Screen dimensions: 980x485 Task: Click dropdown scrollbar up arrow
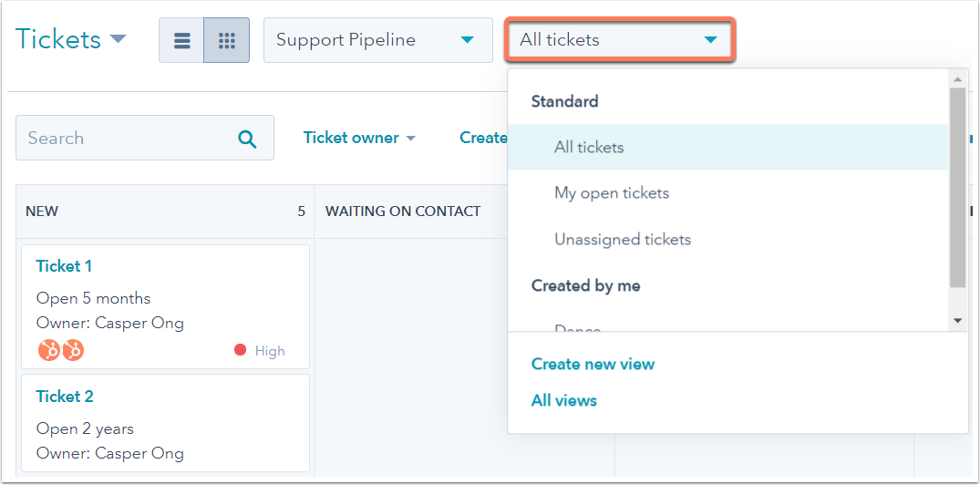[957, 79]
